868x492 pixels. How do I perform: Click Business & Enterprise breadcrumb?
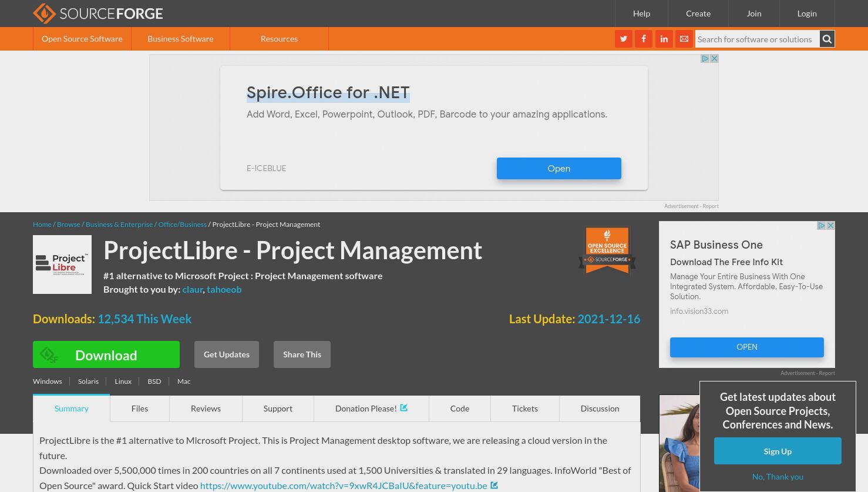(119, 225)
